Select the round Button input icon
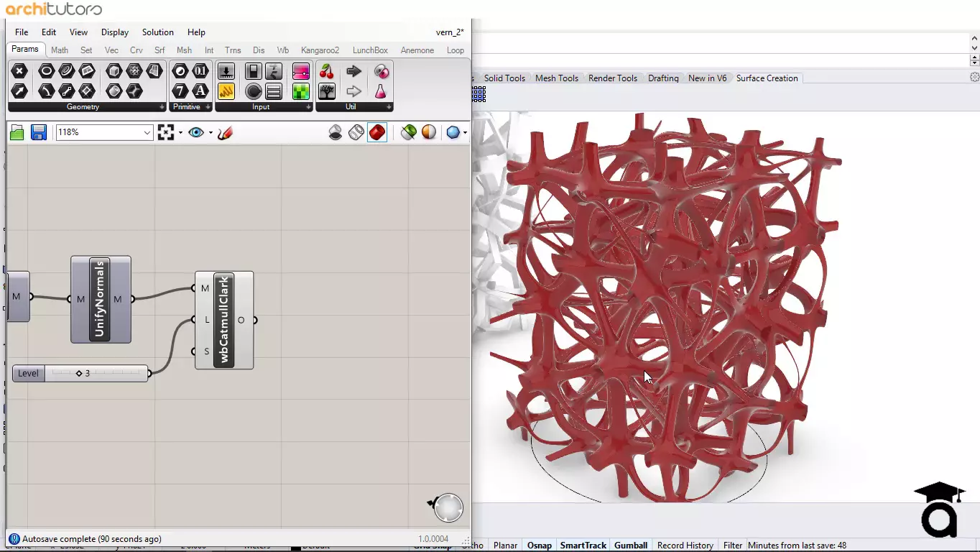The height and width of the screenshot is (552, 980). click(x=253, y=91)
